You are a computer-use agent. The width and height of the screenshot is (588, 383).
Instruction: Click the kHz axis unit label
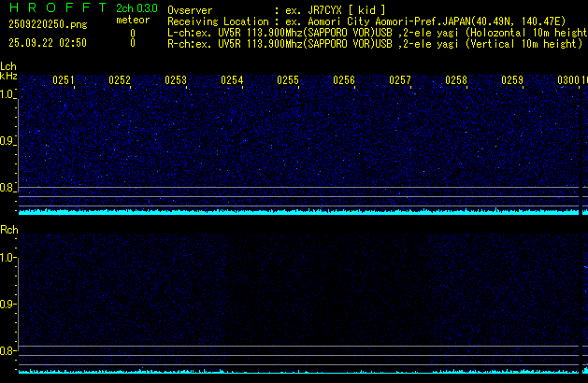[x=8, y=77]
